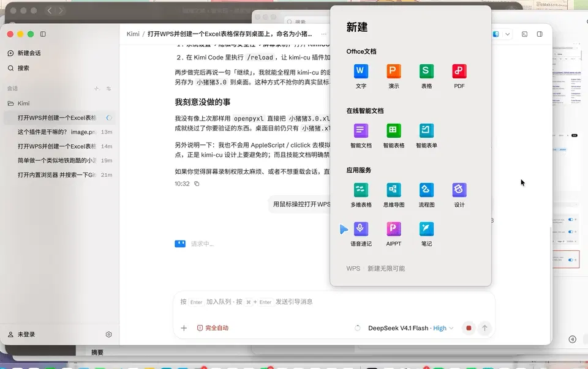The height and width of the screenshot is (369, 588).
Task: Toggle the right side panel icon
Action: (x=540, y=34)
